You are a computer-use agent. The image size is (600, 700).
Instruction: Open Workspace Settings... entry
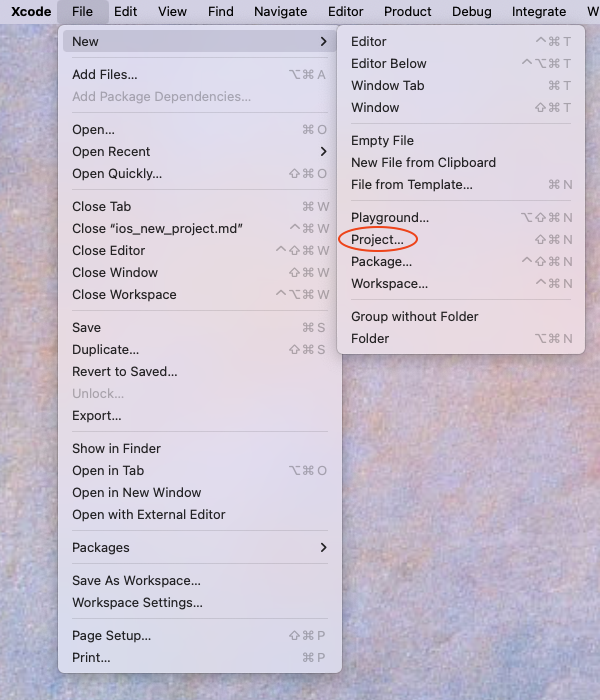(137, 603)
